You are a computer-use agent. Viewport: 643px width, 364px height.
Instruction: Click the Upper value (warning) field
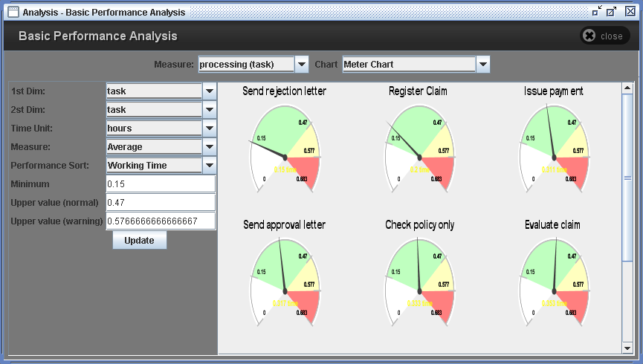click(161, 221)
